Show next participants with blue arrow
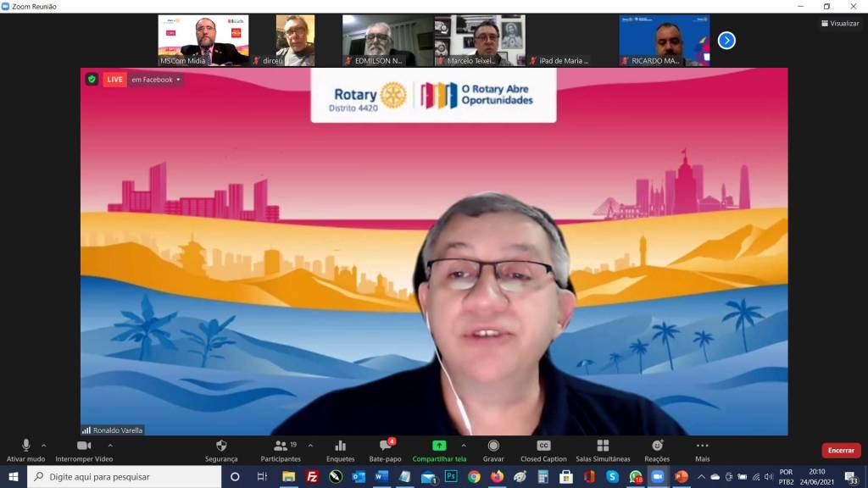 726,40
